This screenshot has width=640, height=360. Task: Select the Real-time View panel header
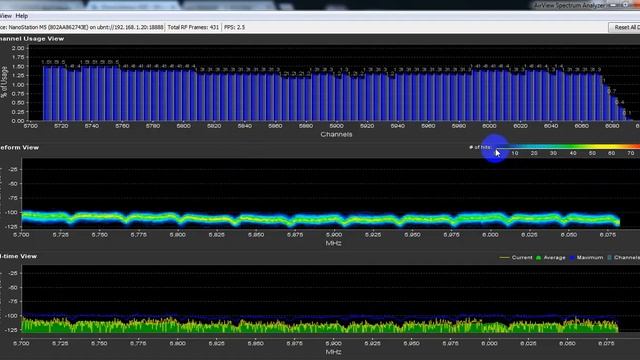18,256
